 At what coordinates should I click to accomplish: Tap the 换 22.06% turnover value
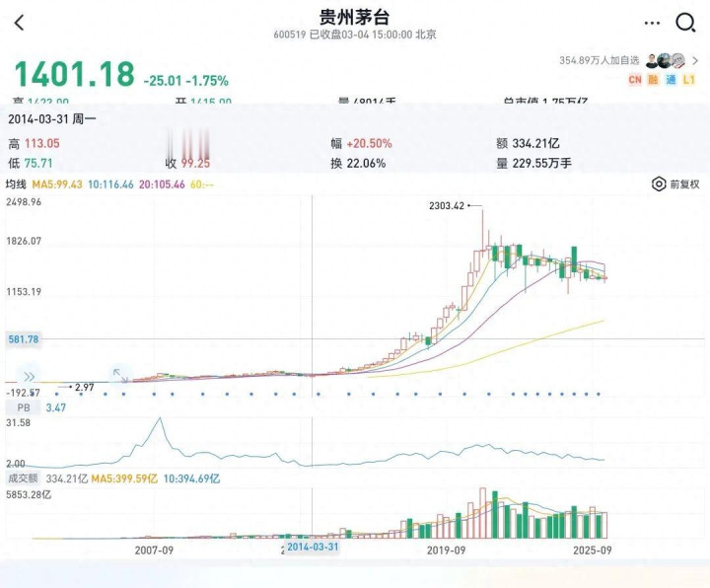358,163
